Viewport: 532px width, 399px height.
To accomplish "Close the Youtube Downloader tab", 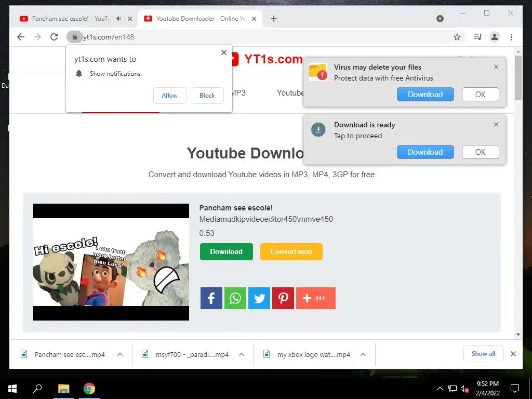I will point(254,19).
